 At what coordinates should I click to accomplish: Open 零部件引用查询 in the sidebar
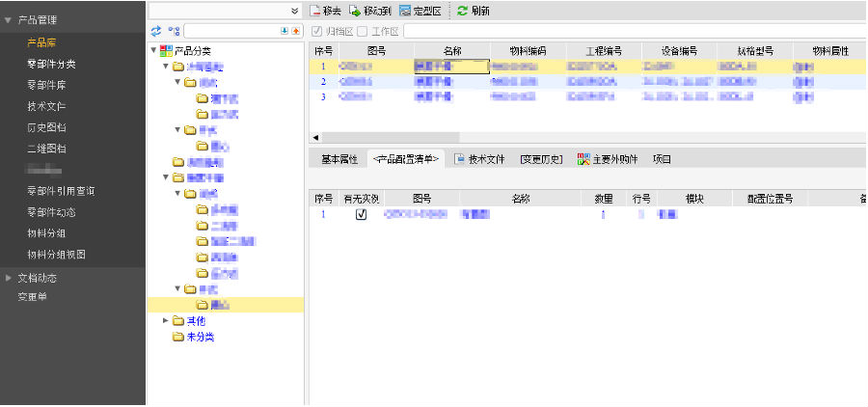coord(61,191)
